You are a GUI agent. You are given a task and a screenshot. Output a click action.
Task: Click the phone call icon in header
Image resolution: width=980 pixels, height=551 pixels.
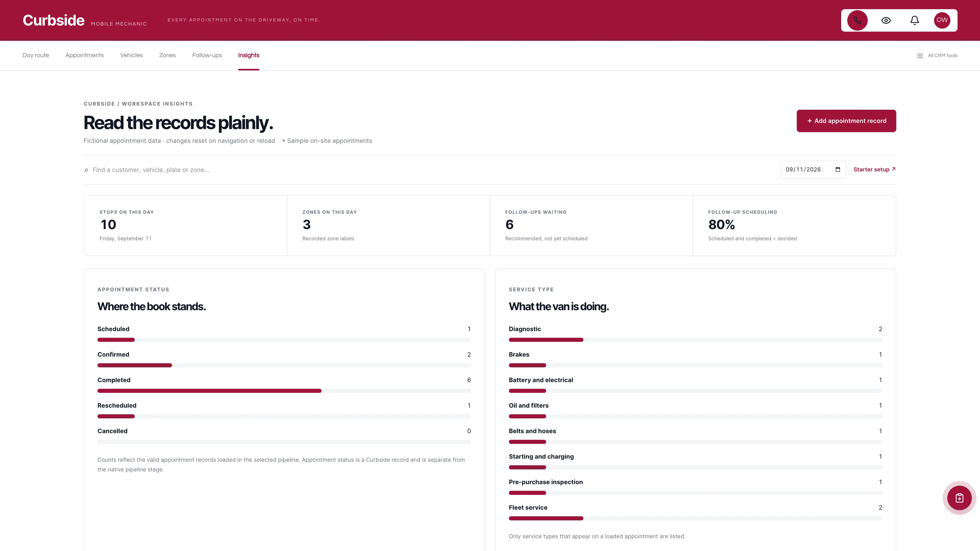(857, 20)
